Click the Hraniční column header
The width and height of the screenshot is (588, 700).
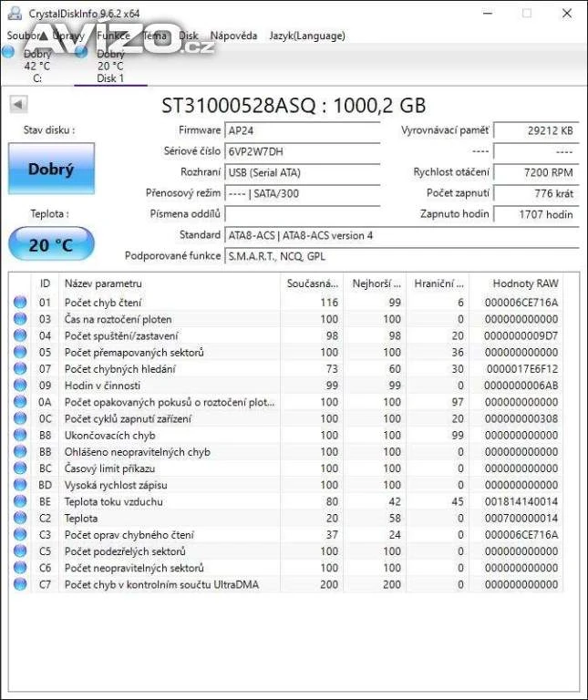pyautogui.click(x=438, y=283)
